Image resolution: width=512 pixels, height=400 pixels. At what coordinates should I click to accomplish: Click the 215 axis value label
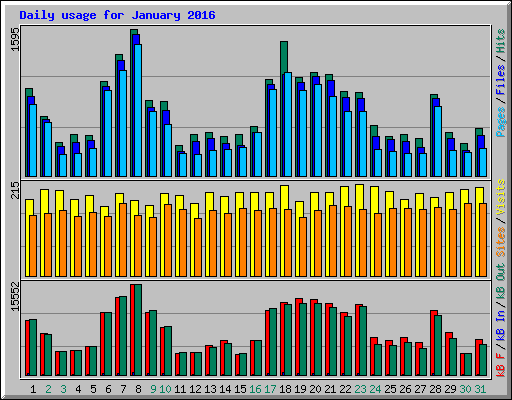pos(16,190)
